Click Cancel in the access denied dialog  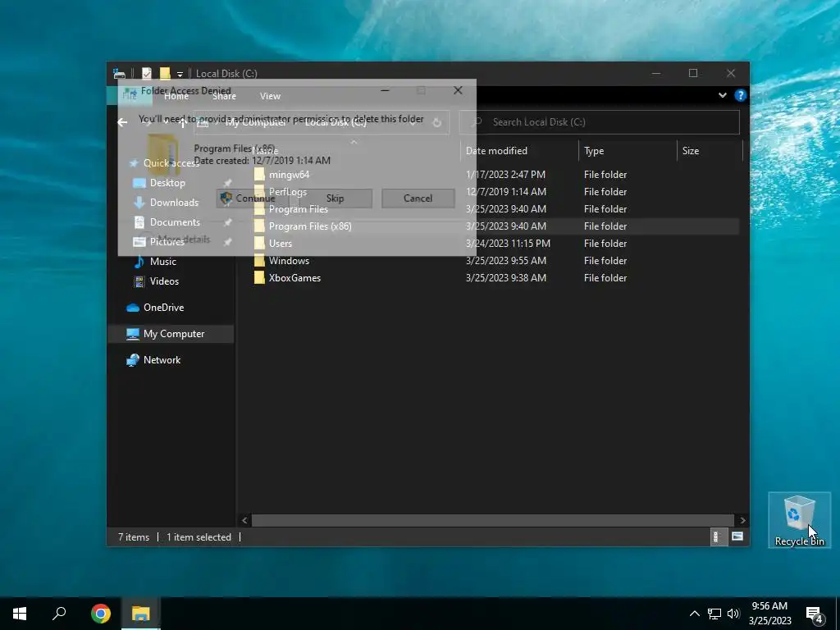[418, 199]
